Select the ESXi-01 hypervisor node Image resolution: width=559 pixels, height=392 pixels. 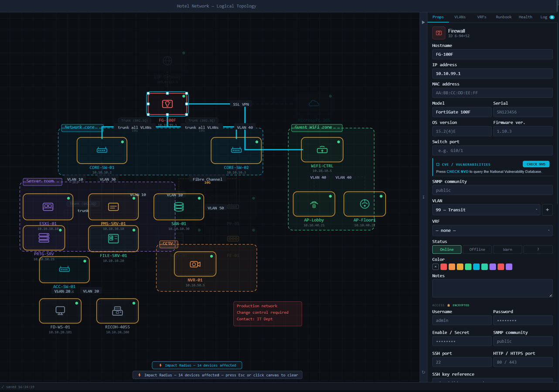coord(48,207)
